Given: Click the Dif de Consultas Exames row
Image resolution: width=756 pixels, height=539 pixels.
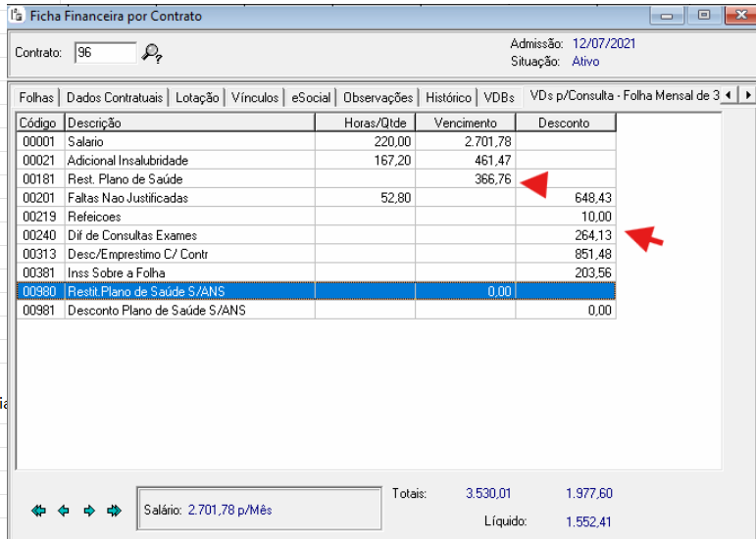Looking at the screenshot, I should coord(186,235).
